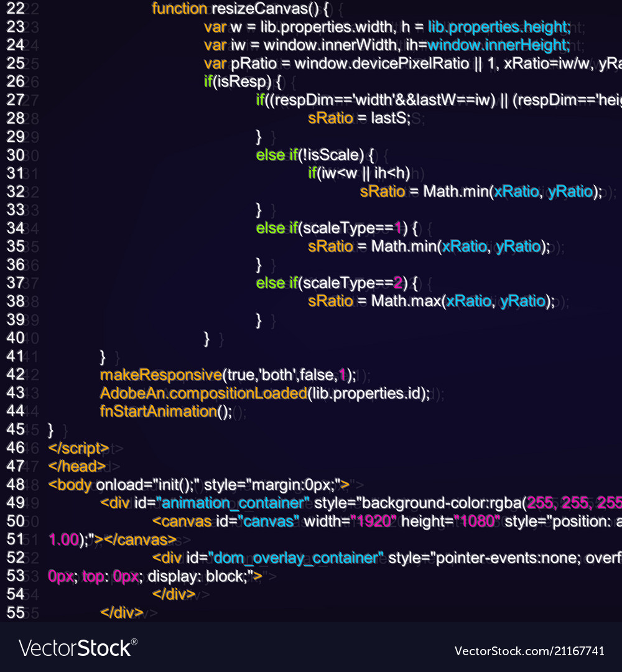Click 'sRatio' at start of line 35
This screenshot has height=672, width=622.
(x=330, y=246)
